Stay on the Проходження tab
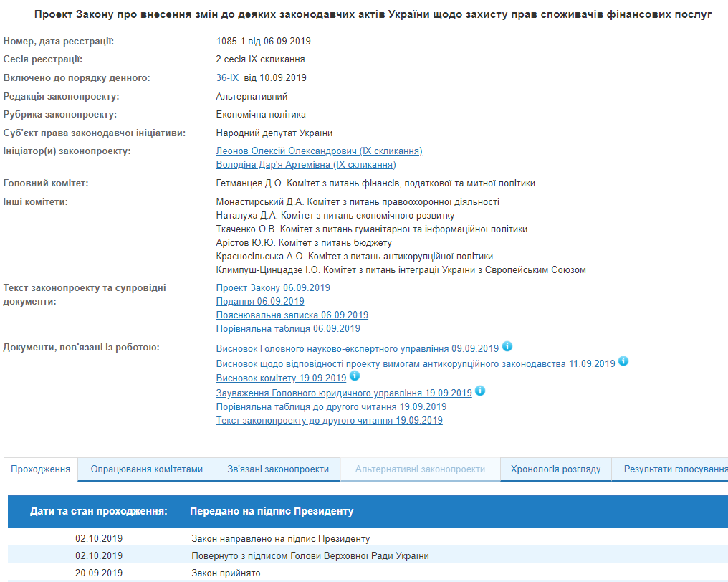This screenshot has width=728, height=582. (40, 469)
